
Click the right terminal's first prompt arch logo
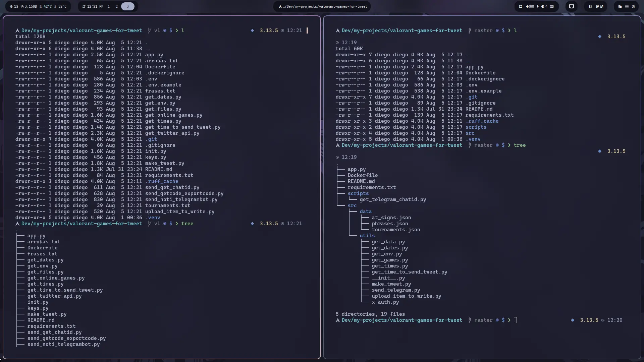[x=338, y=31]
